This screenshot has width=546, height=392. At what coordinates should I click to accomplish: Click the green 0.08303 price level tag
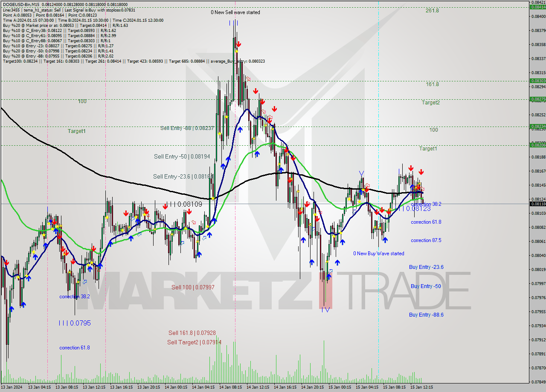[537, 81]
